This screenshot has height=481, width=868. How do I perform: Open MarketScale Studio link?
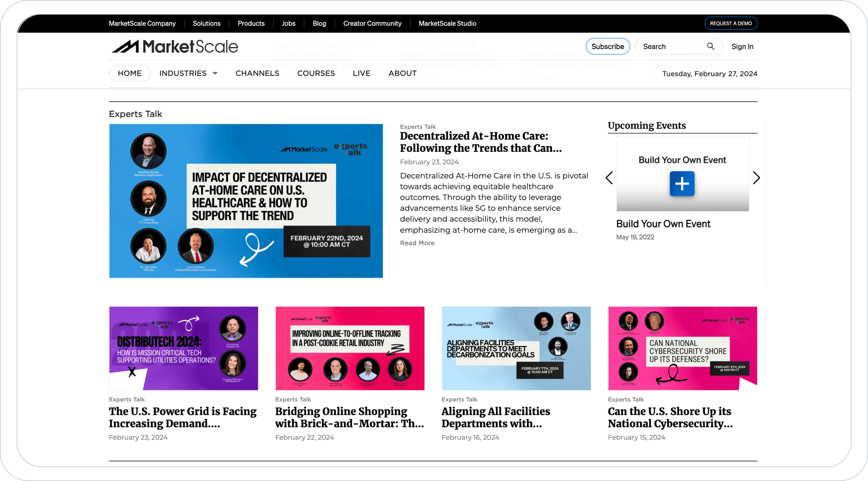(x=447, y=23)
